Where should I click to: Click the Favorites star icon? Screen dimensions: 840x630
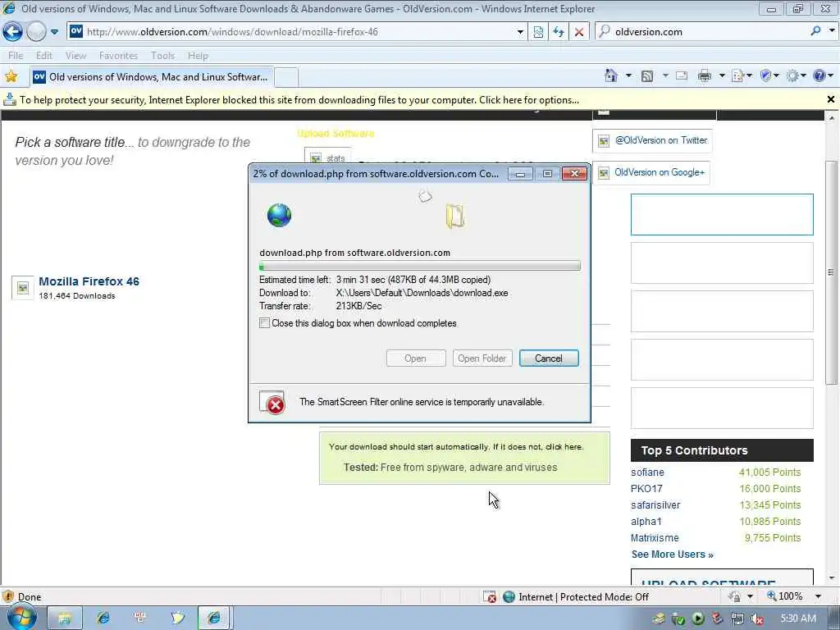pos(11,76)
